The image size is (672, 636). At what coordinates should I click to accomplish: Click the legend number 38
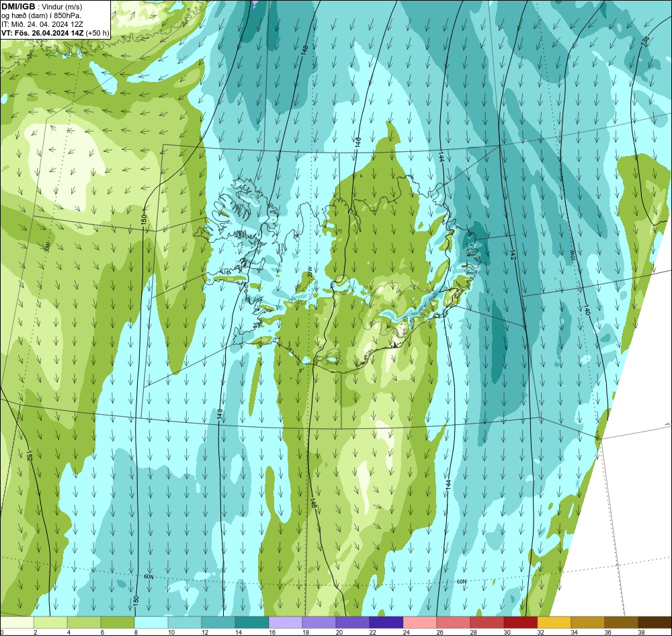tap(641, 632)
